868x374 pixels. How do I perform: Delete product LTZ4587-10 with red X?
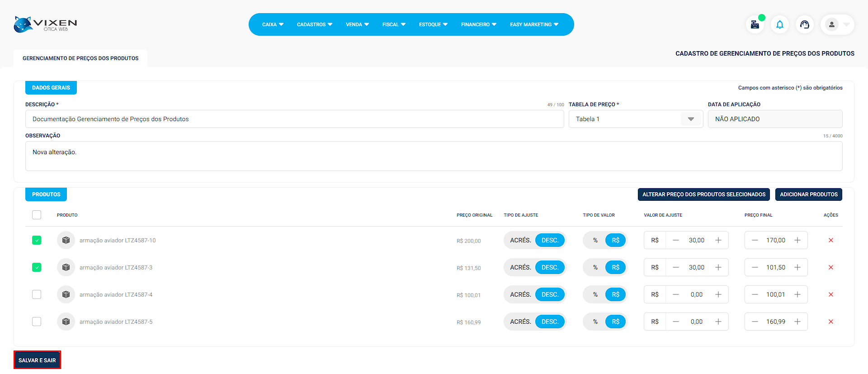830,240
